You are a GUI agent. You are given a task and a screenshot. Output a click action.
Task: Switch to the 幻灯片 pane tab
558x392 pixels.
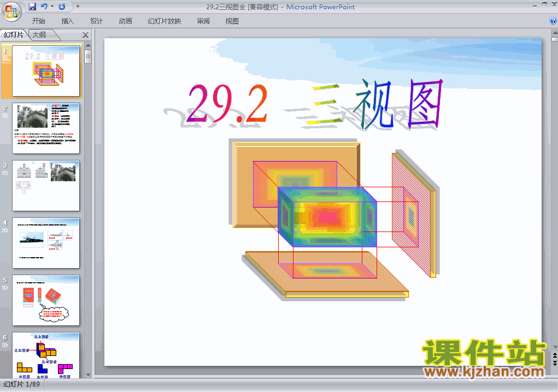14,35
